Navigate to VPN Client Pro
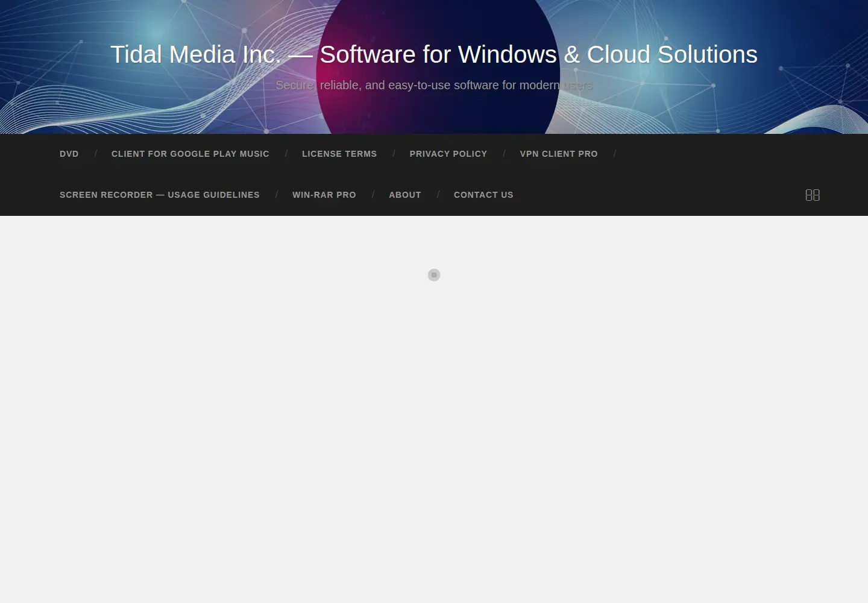The image size is (868, 603). click(559, 154)
